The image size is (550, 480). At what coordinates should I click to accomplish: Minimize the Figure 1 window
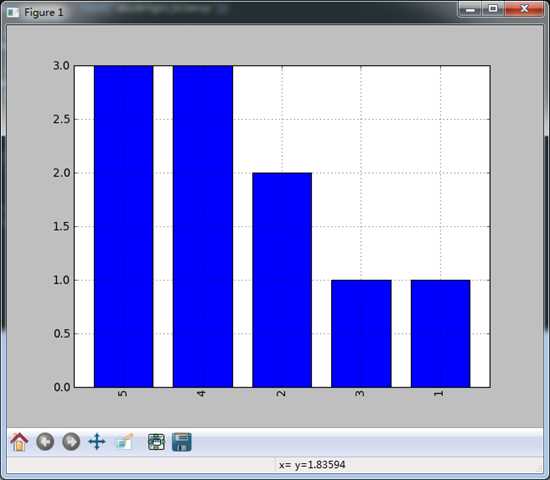pyautogui.click(x=470, y=9)
